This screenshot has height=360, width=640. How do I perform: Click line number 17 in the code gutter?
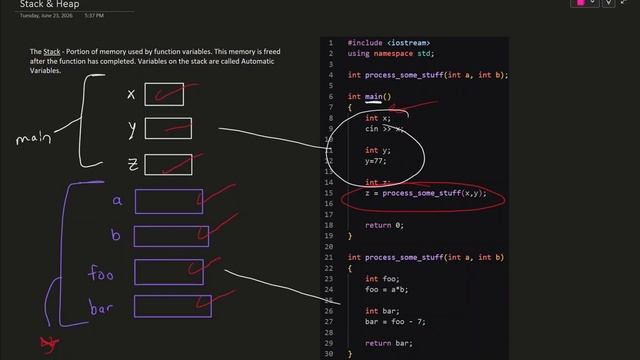[329, 215]
